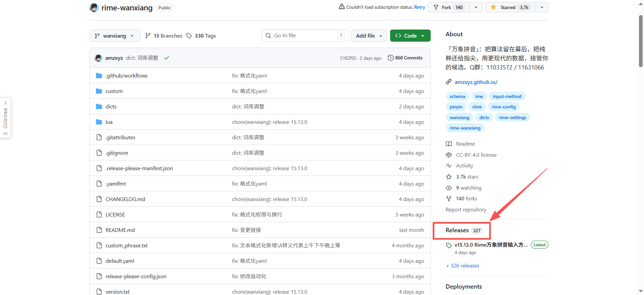Image resolution: width=644 pixels, height=295 pixels.
Task: Open the 13 Branches link
Action: pyautogui.click(x=164, y=36)
